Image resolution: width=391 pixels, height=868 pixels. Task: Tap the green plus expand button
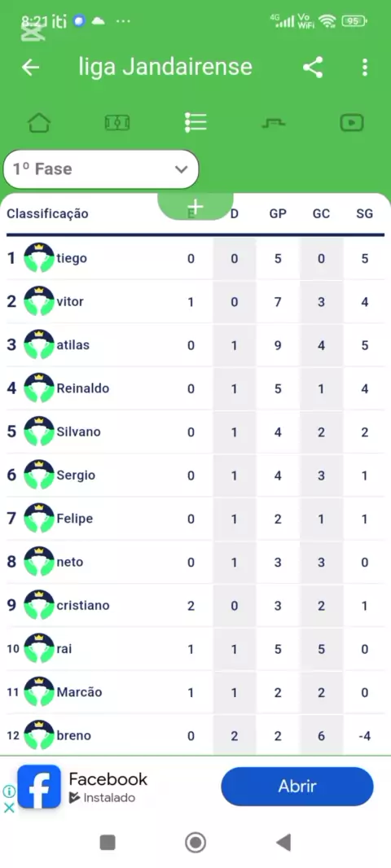coord(195,207)
